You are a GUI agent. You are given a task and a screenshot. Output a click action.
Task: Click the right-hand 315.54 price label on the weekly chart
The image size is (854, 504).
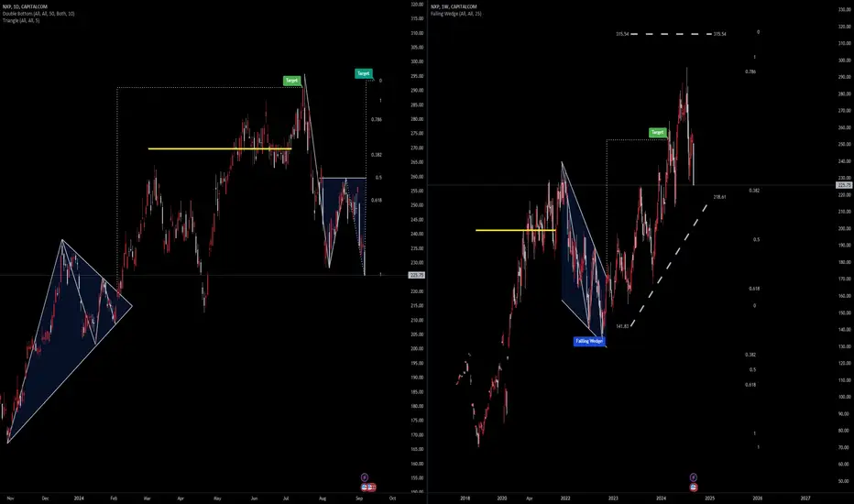click(x=720, y=34)
